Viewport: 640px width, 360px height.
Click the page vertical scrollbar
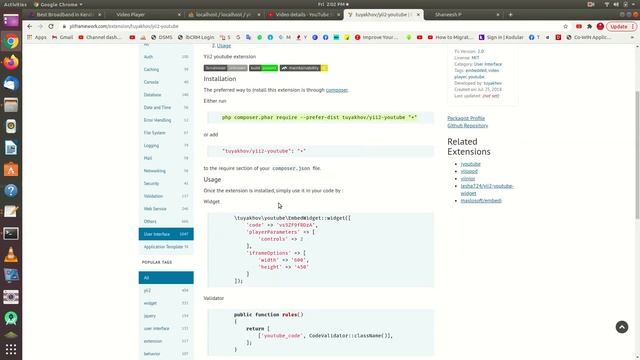[637, 155]
